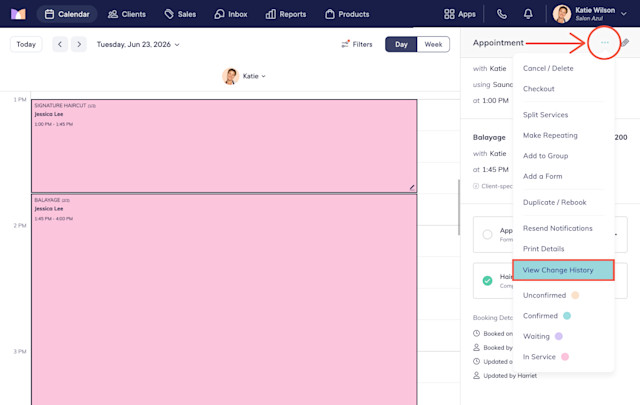640x405 pixels.
Task: Switch to Week view
Action: click(x=433, y=44)
